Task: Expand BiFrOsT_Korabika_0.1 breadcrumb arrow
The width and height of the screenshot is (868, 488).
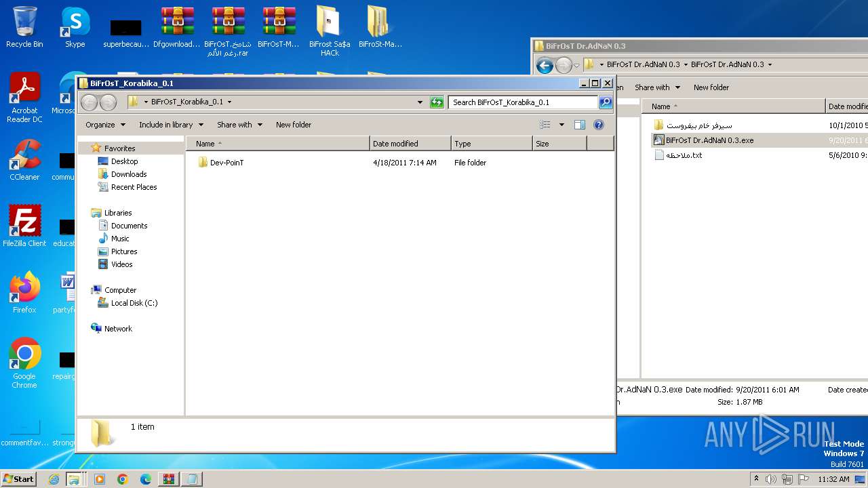Action: coord(229,102)
